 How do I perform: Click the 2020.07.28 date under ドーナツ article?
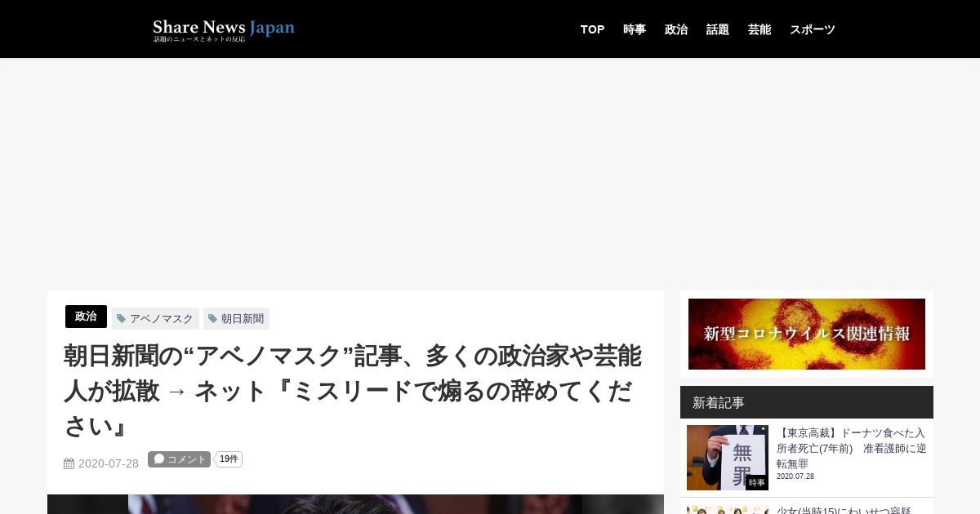795,476
